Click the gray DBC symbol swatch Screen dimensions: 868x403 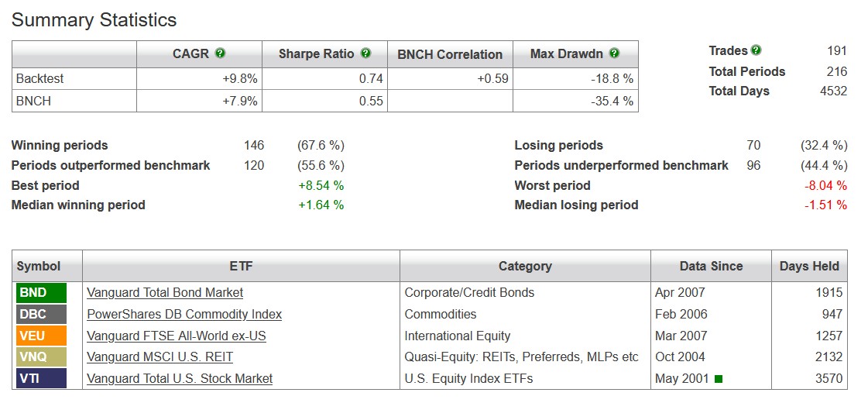tap(42, 314)
